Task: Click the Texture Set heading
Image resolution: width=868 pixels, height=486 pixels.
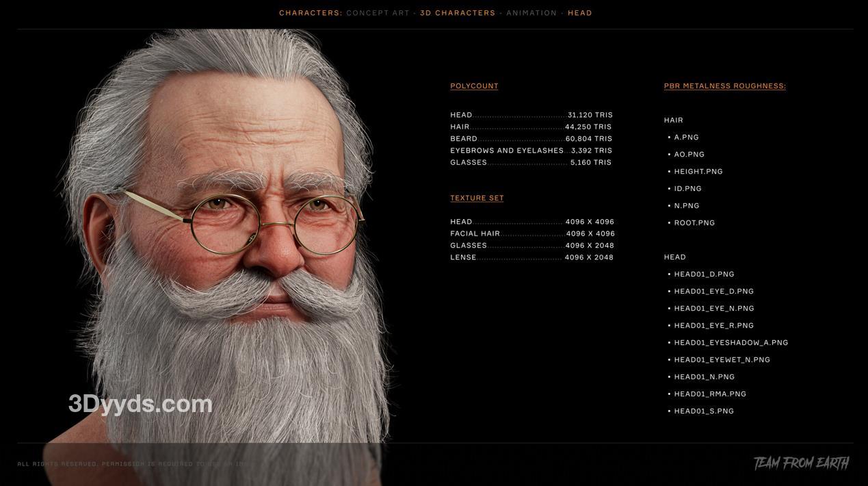Action: coord(477,199)
